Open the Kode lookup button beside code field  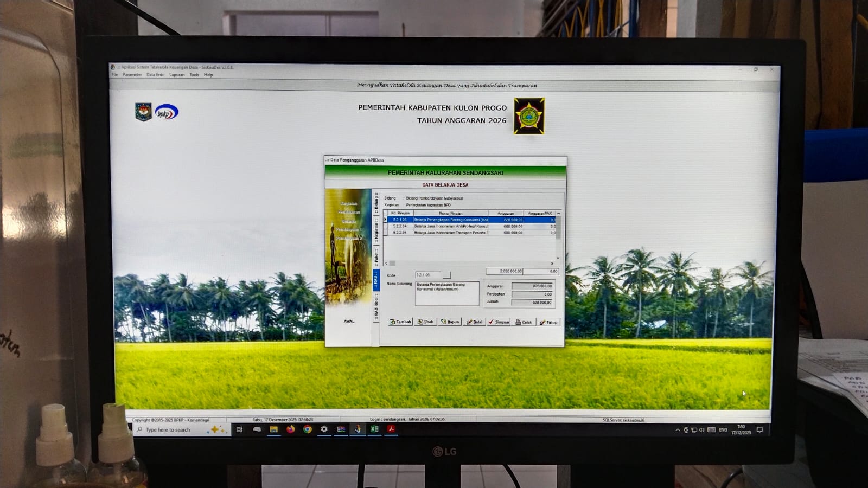[446, 275]
